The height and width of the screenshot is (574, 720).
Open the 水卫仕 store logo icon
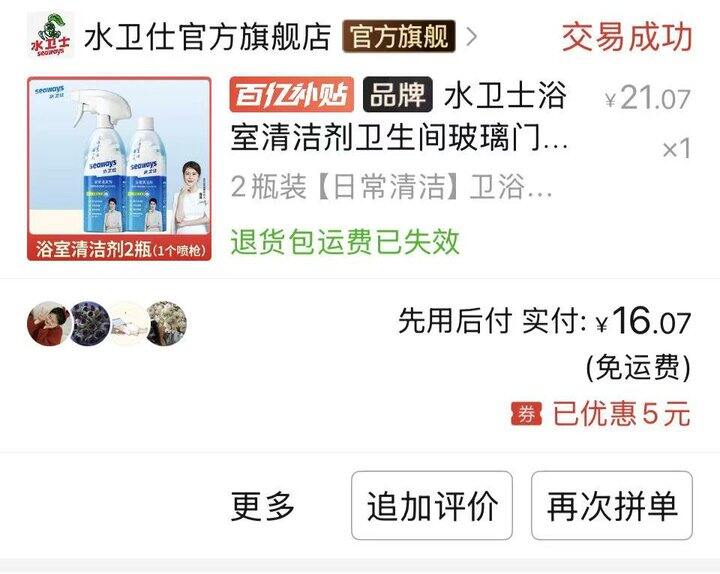click(x=51, y=35)
